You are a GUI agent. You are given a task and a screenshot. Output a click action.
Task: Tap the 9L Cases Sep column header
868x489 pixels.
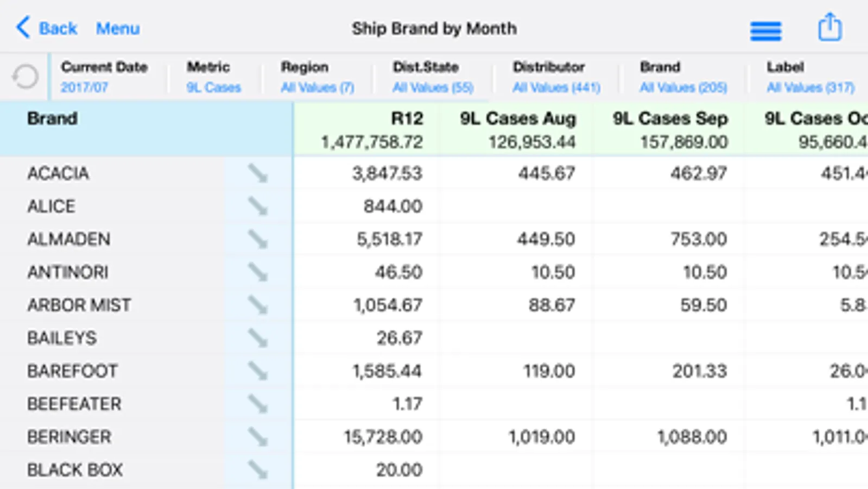click(x=670, y=129)
